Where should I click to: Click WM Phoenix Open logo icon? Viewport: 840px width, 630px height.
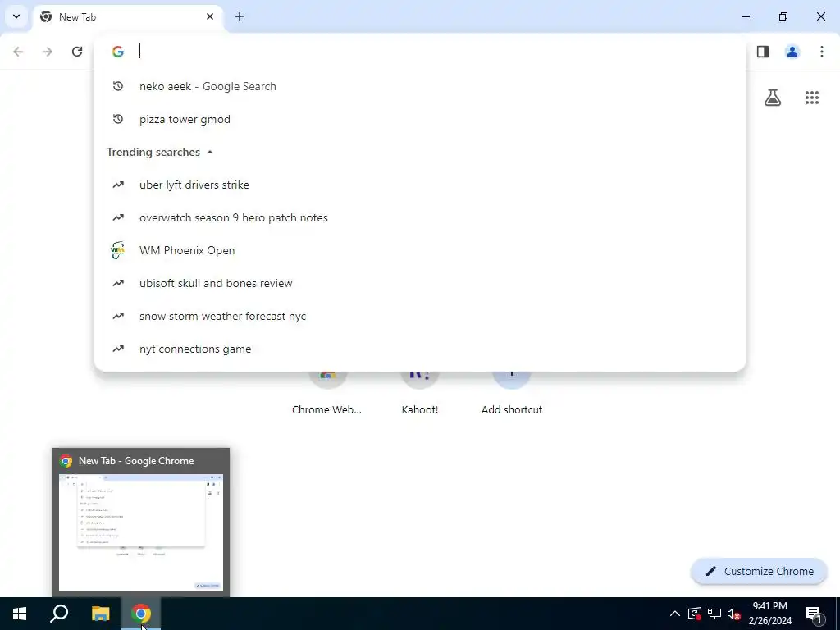117,250
